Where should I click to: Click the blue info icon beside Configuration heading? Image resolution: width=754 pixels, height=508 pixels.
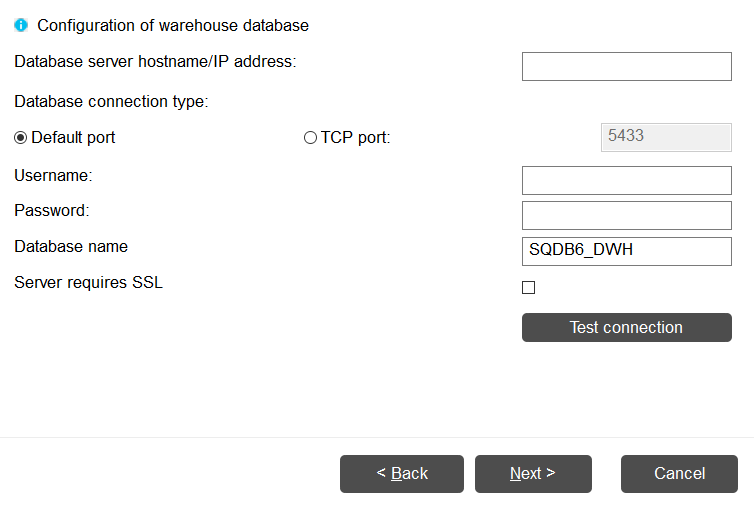[x=21, y=25]
